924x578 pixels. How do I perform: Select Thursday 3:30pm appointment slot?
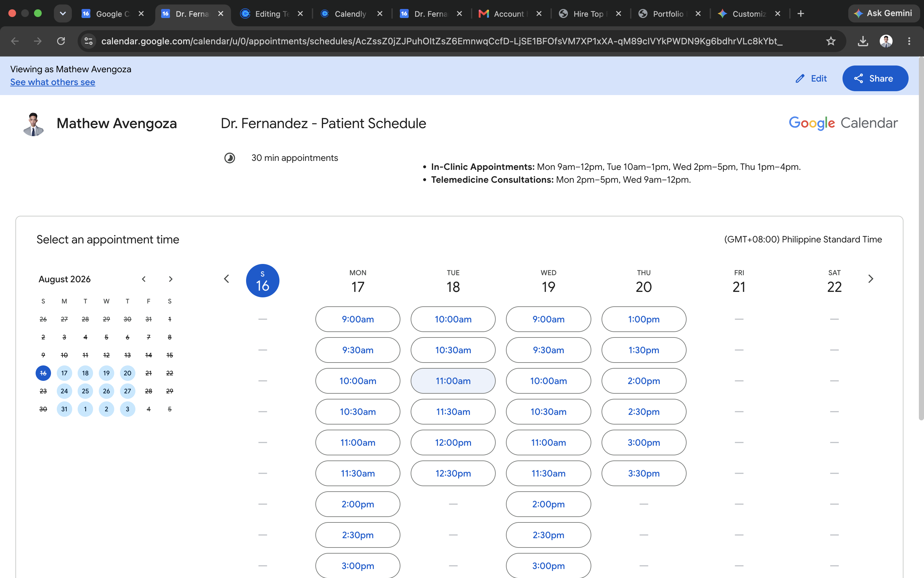click(x=644, y=473)
